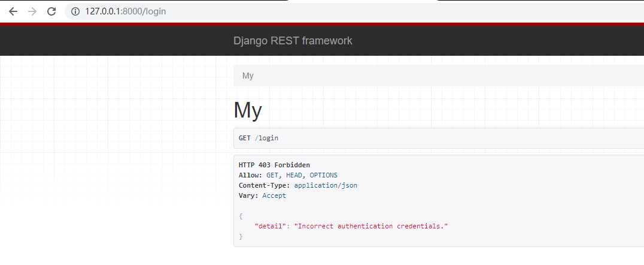Image resolution: width=644 pixels, height=265 pixels.
Task: Click the browser forward arrow
Action: click(x=32, y=11)
